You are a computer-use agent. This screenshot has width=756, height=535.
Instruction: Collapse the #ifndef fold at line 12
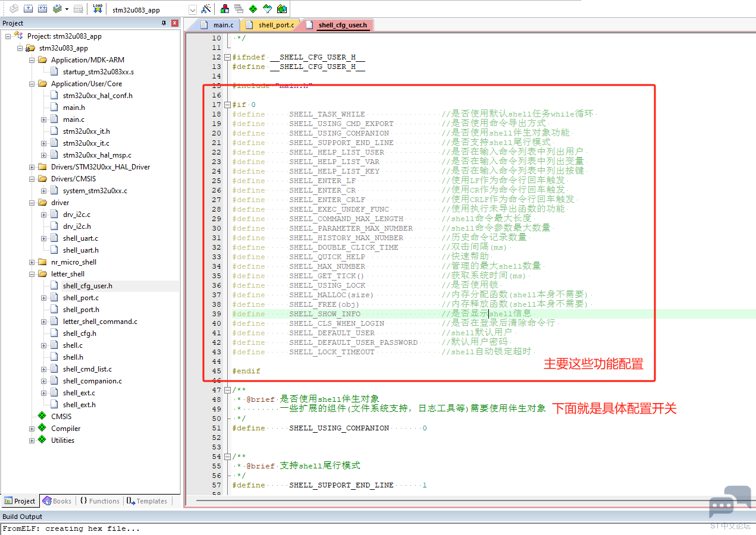(227, 57)
